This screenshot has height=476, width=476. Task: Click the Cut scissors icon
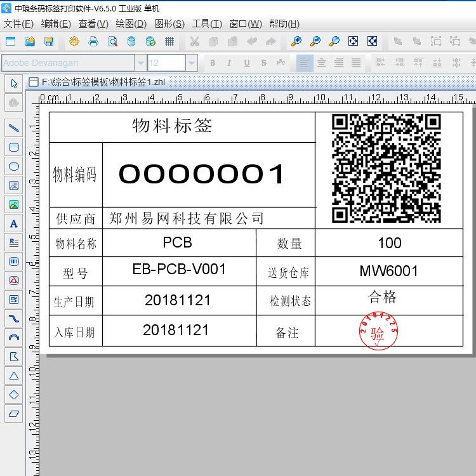click(195, 41)
